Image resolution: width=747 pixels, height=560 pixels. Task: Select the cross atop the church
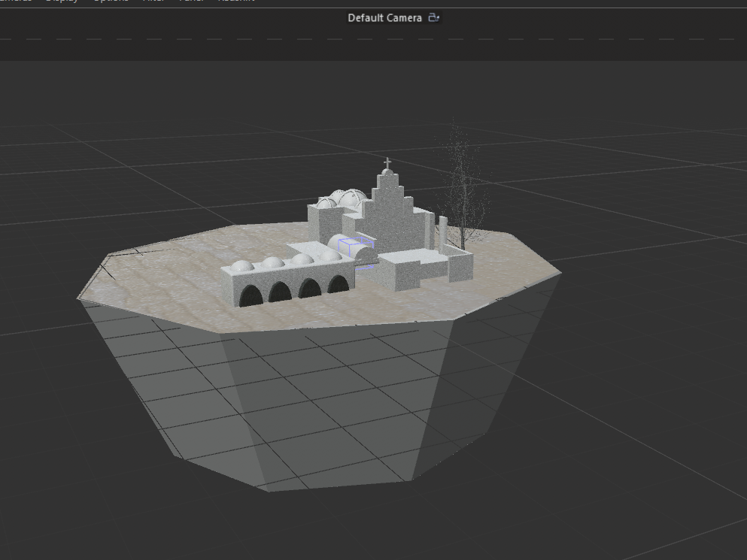pyautogui.click(x=387, y=163)
